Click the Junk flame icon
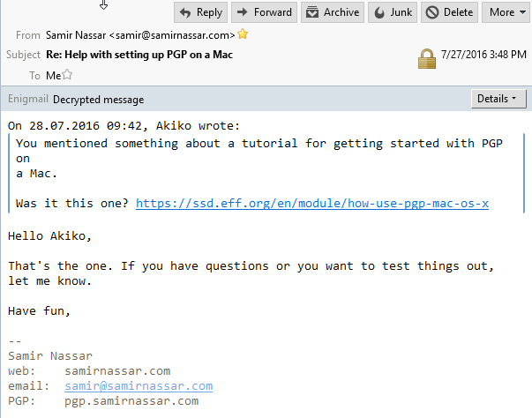This screenshot has height=418, width=532. pos(379,12)
